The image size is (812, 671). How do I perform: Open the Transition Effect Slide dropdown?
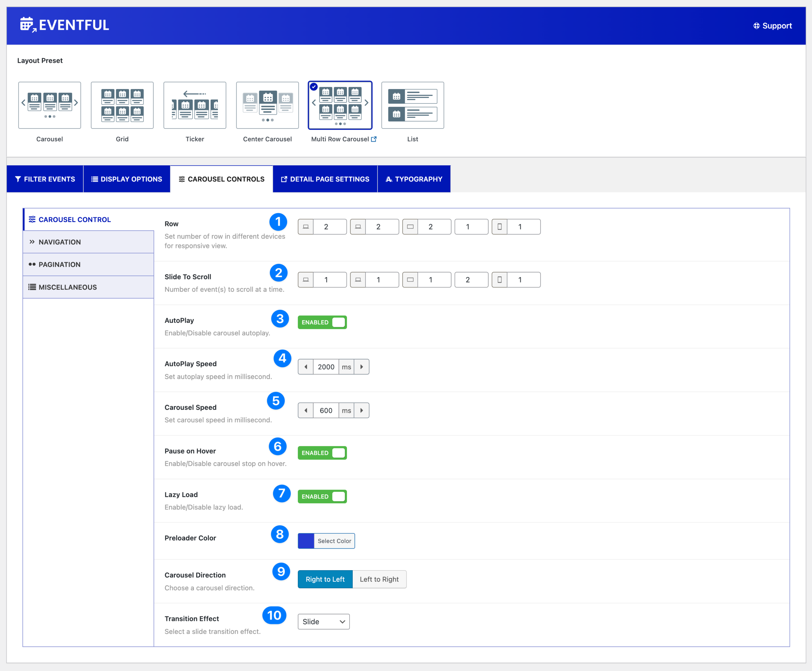click(x=324, y=622)
